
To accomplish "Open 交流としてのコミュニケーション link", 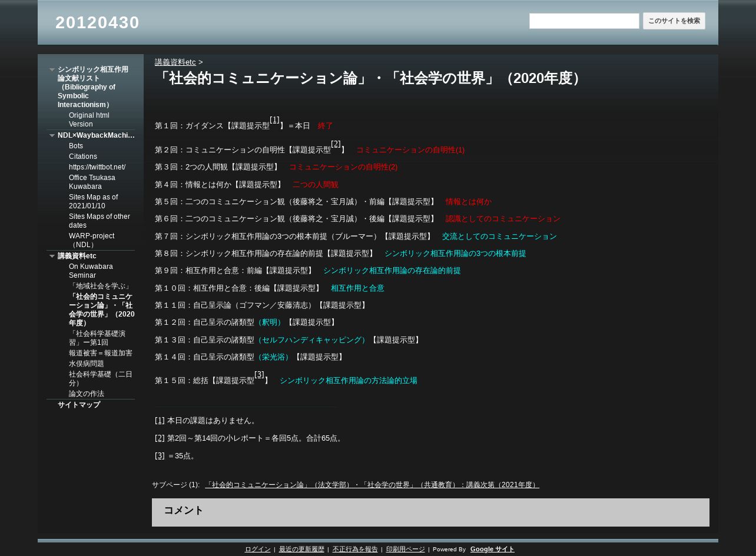I will [x=499, y=237].
